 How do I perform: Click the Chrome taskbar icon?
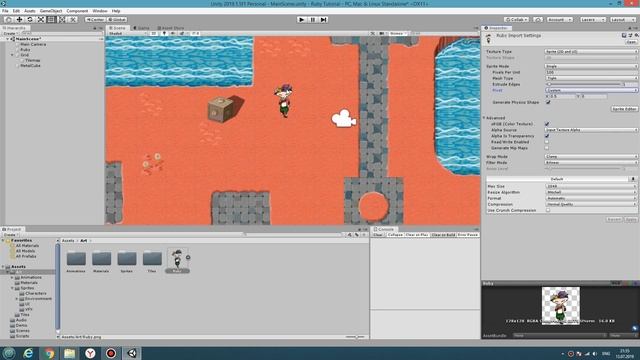(x=49, y=353)
